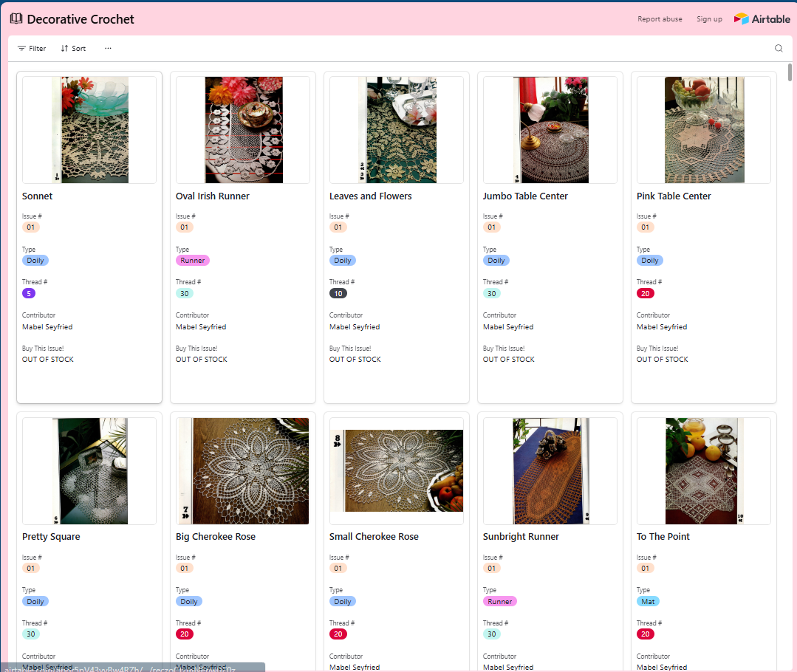Click the thread 30 tag on Pretty Square
This screenshot has width=797, height=672.
click(30, 634)
